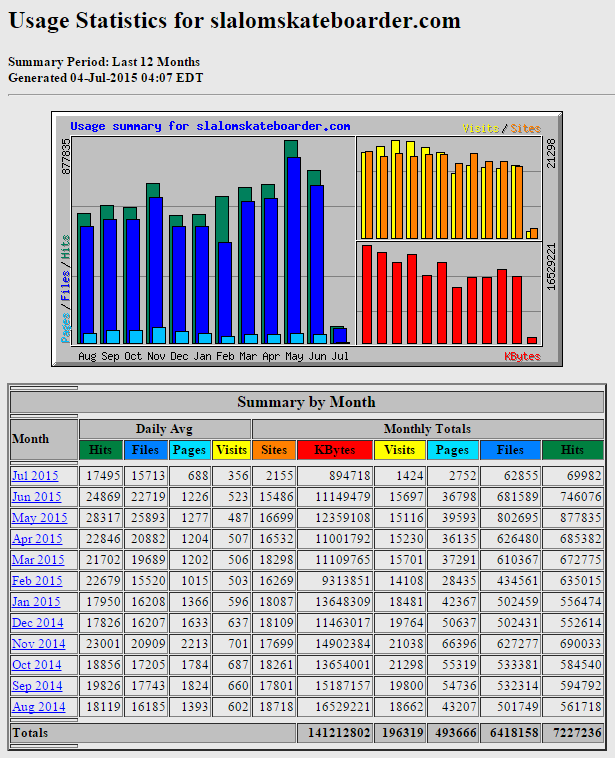Open Aug 2014 monthly report
615x758 pixels.
[37, 707]
